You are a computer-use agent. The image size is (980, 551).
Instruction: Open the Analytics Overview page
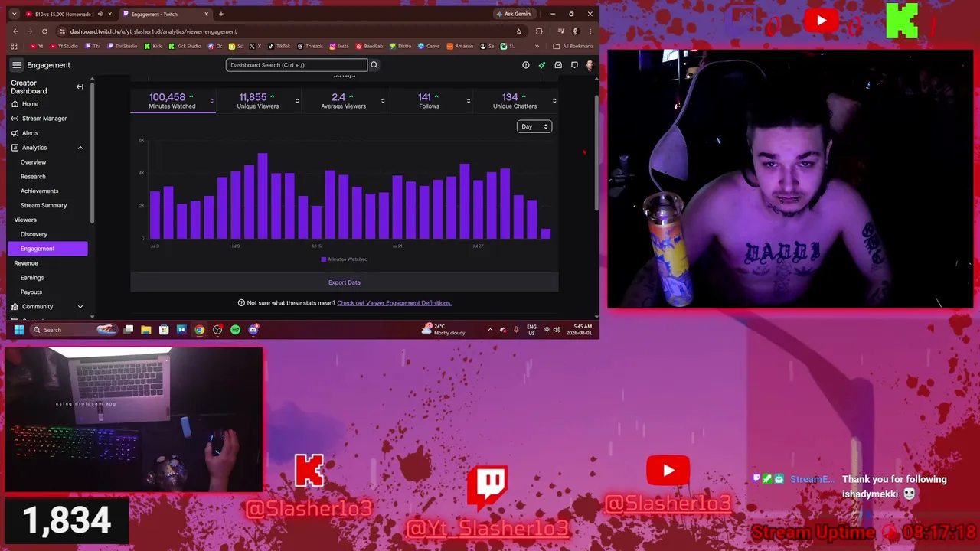click(x=33, y=162)
